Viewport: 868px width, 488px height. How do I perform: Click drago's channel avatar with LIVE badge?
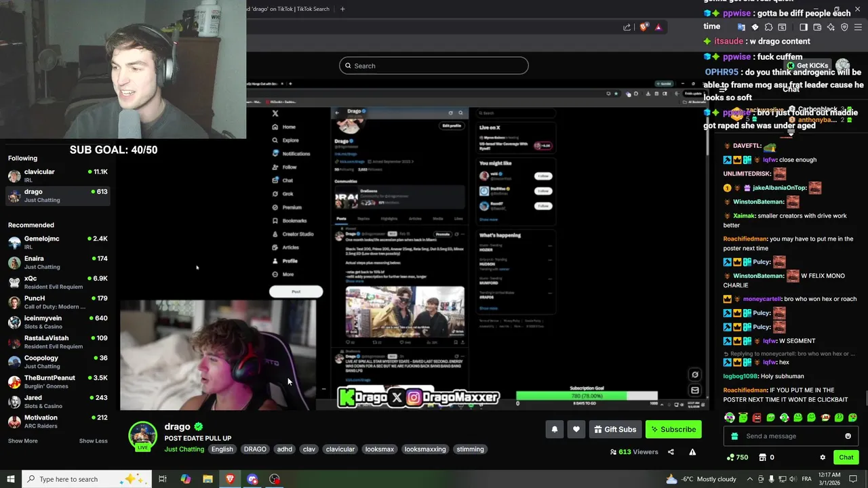(143, 436)
